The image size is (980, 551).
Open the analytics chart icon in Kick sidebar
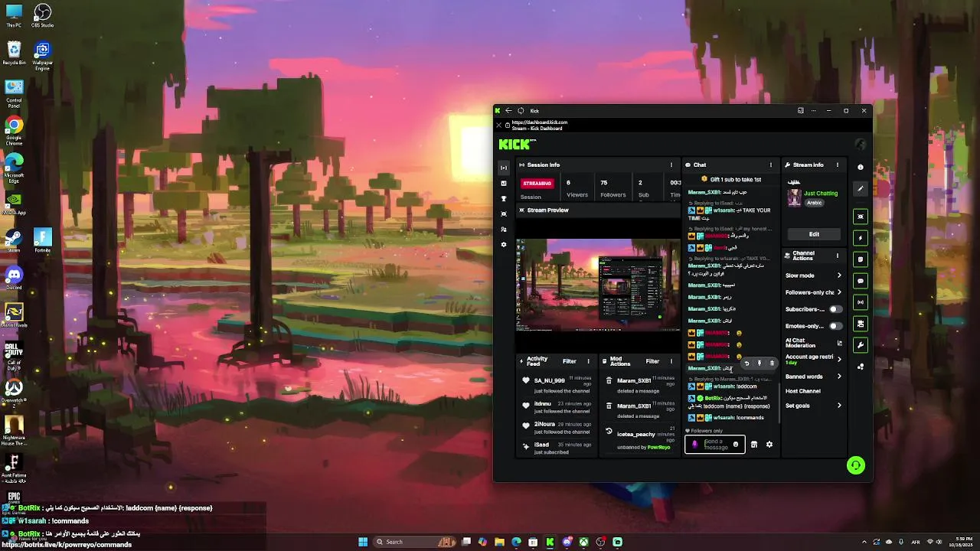(503, 183)
